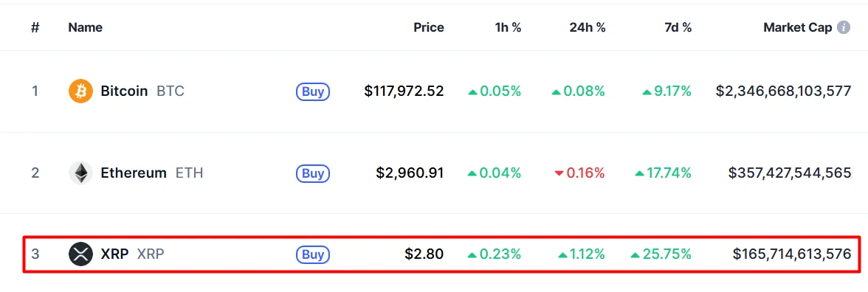Click the Buy button for XRP

tap(313, 254)
